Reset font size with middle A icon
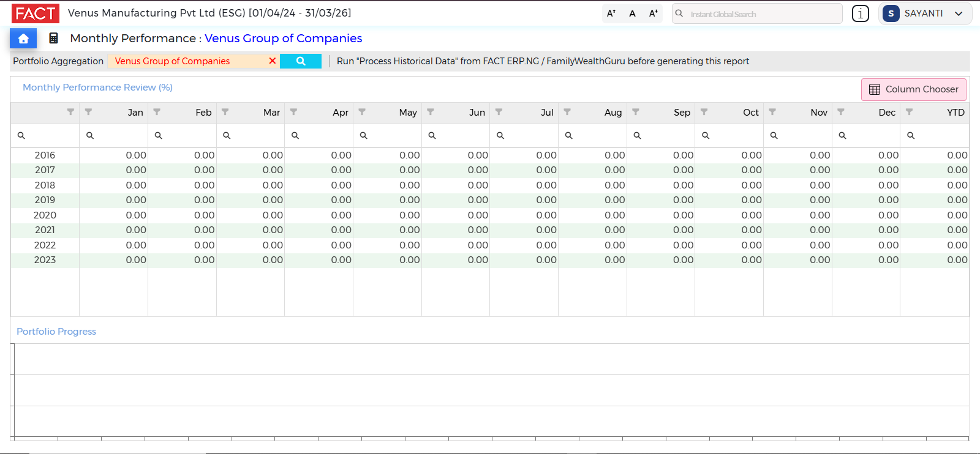The height and width of the screenshot is (454, 980). click(632, 13)
